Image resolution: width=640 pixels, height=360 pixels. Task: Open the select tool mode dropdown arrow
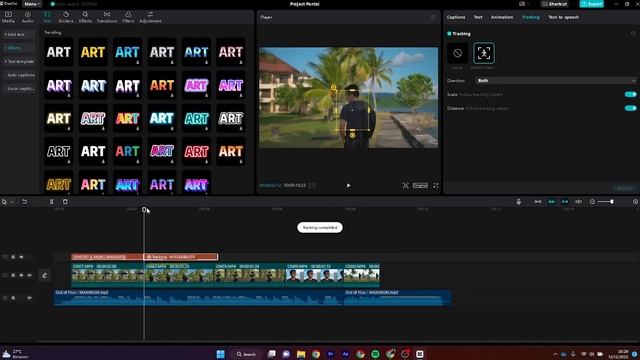(x=12, y=202)
